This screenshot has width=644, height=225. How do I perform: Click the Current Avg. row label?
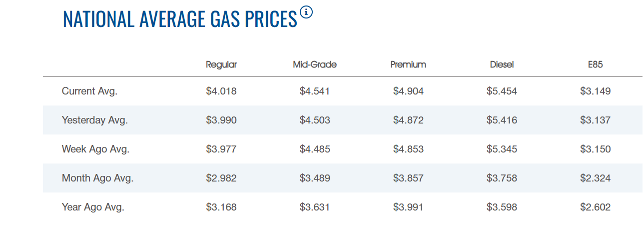click(89, 91)
